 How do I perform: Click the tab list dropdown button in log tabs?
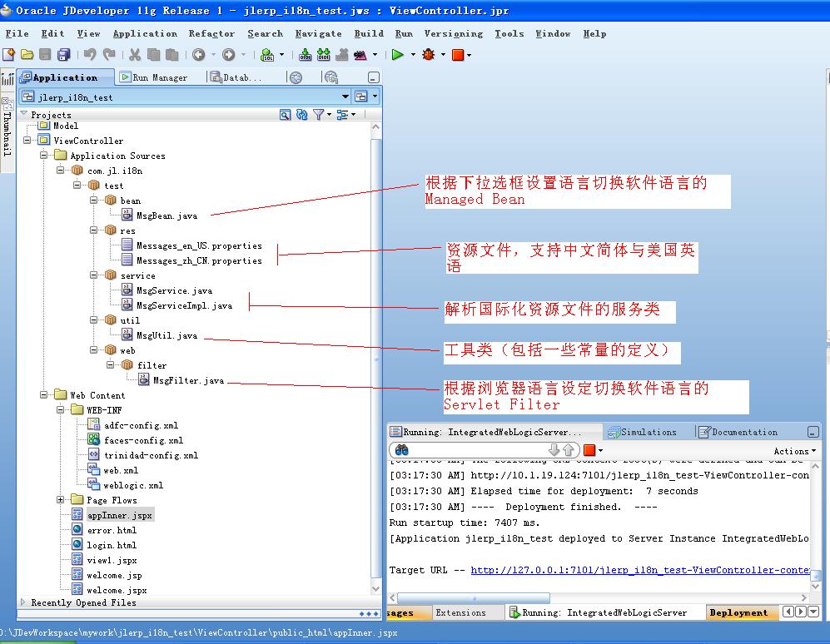813,612
